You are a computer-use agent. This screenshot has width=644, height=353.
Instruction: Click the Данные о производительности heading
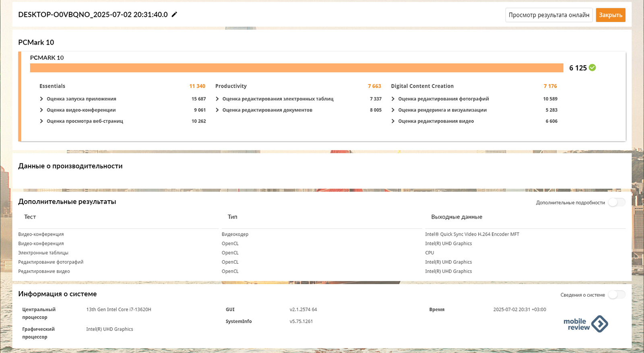click(70, 166)
